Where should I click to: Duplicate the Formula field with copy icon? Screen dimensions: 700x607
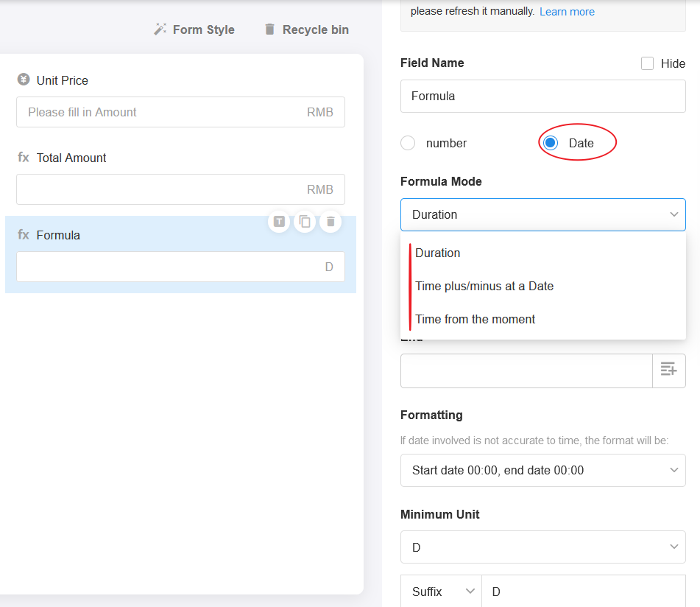305,221
